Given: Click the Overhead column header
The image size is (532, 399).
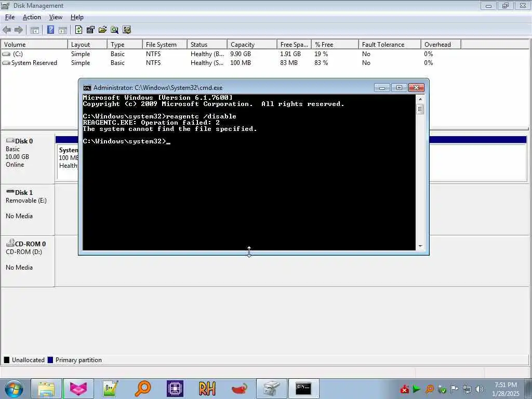Looking at the screenshot, I should (441, 45).
